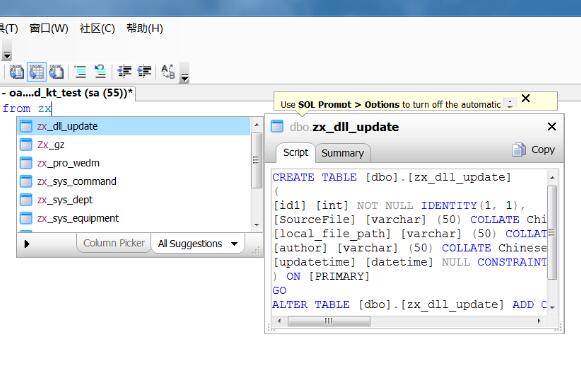Click the GO line in script
Image resolution: width=581 pixels, height=365 pixels.
(279, 291)
